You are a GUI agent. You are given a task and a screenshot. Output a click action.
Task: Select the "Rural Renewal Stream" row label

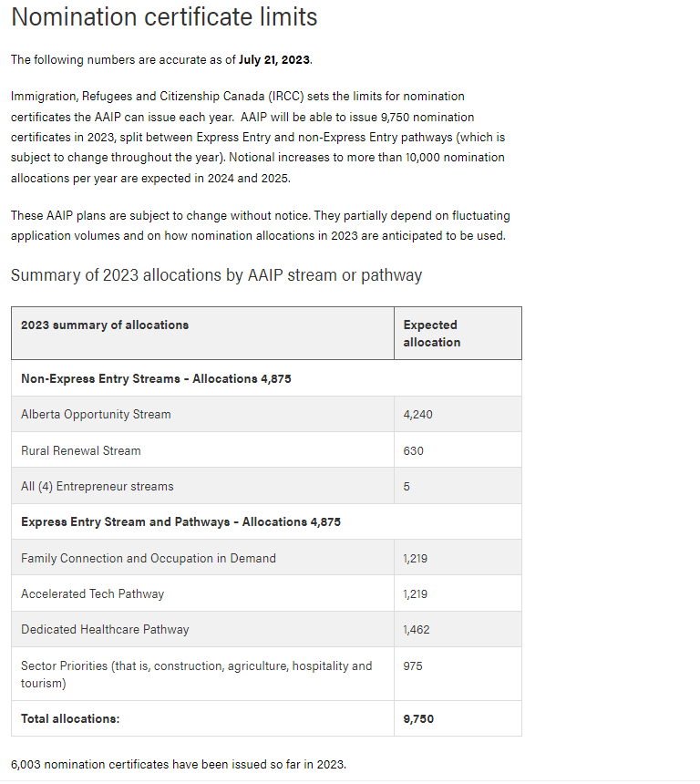81,450
